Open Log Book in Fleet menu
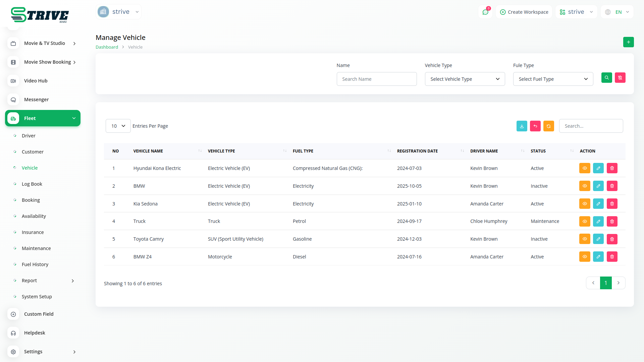Viewport: 644px width, 362px height. click(32, 184)
